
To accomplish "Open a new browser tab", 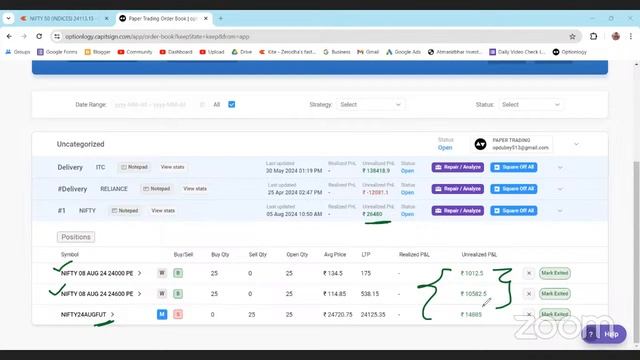I will coord(220,18).
